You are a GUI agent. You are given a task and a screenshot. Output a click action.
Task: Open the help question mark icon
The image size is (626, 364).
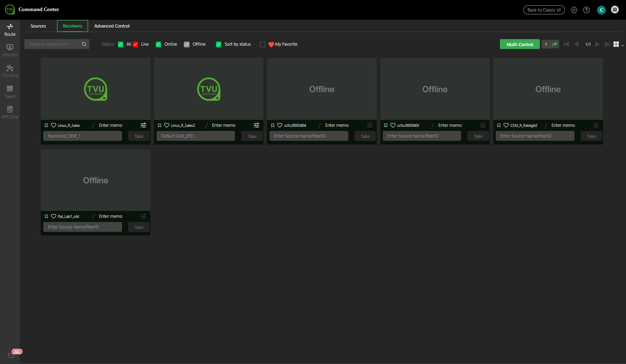tap(586, 10)
